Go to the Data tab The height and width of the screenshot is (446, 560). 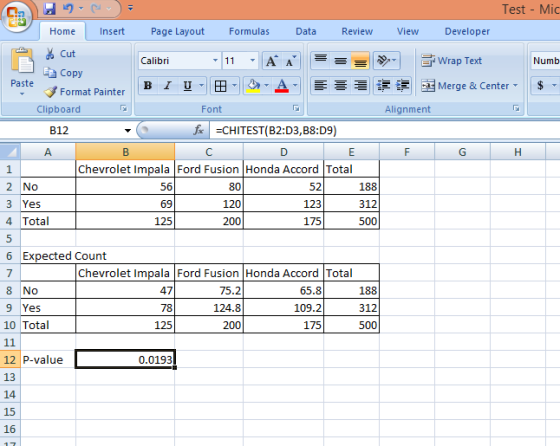tap(306, 31)
